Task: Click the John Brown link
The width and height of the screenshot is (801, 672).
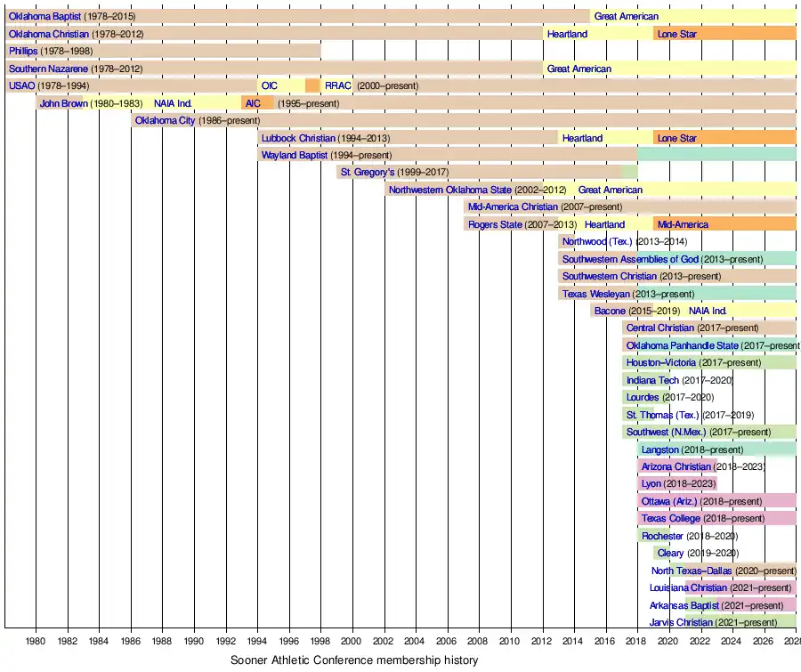Action: (63, 103)
